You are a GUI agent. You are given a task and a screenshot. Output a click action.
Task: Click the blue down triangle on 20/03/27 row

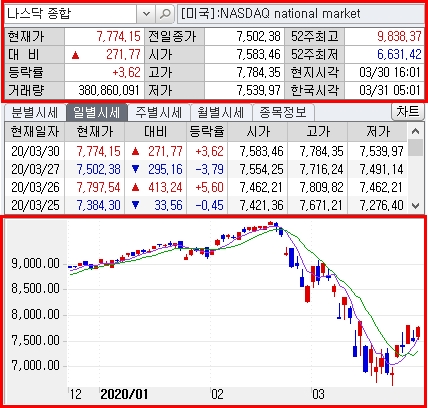click(135, 169)
